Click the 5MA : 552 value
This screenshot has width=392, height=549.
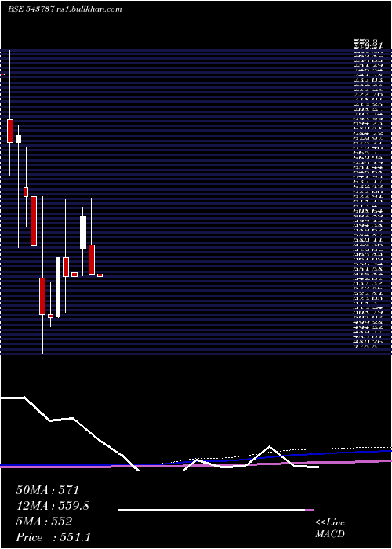point(44,522)
